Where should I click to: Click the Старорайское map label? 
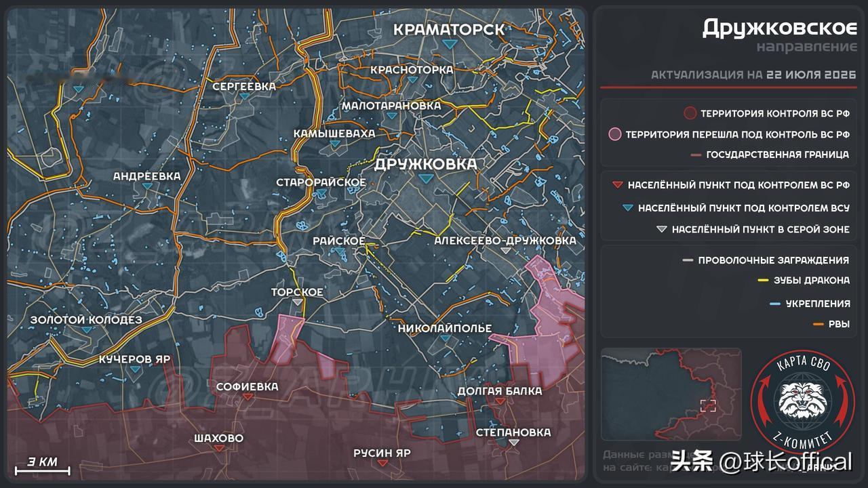tap(321, 182)
